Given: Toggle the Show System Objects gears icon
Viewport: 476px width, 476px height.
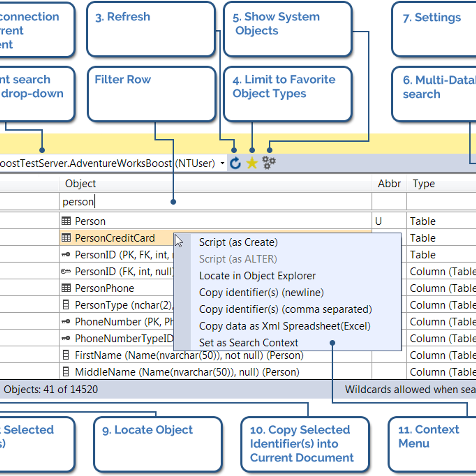Looking at the screenshot, I should (x=269, y=163).
